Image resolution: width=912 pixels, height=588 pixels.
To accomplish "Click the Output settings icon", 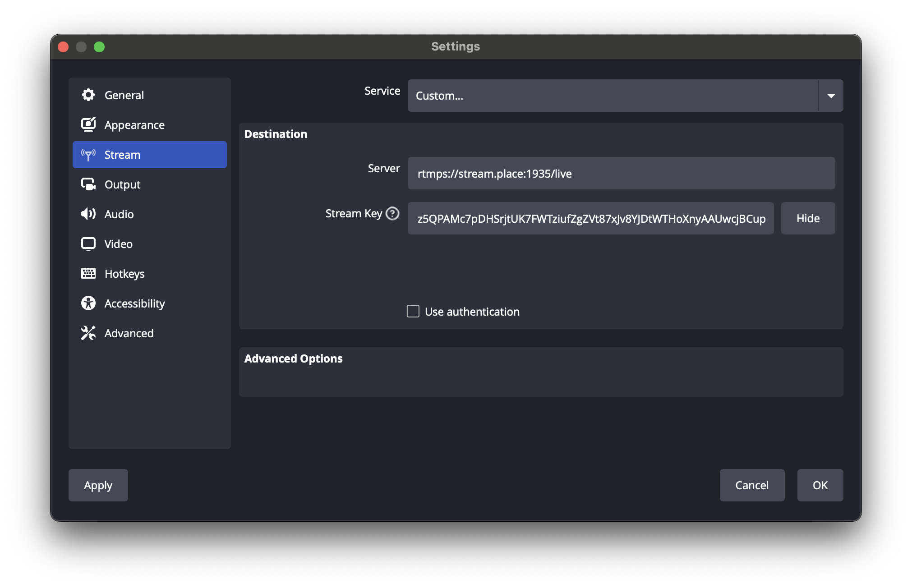I will pyautogui.click(x=88, y=184).
